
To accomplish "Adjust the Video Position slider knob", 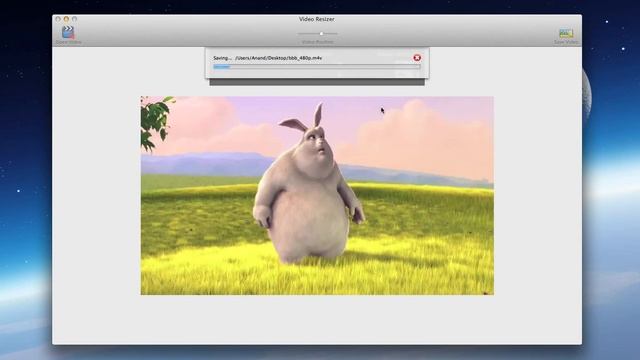I will 322,33.
